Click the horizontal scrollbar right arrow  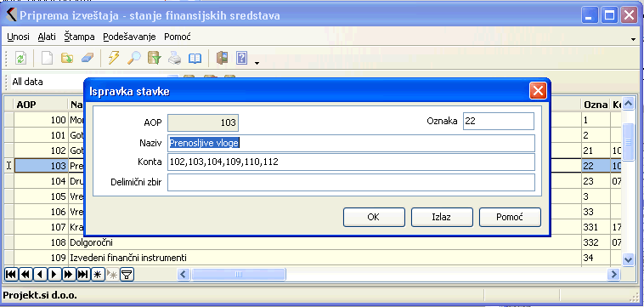click(613, 274)
